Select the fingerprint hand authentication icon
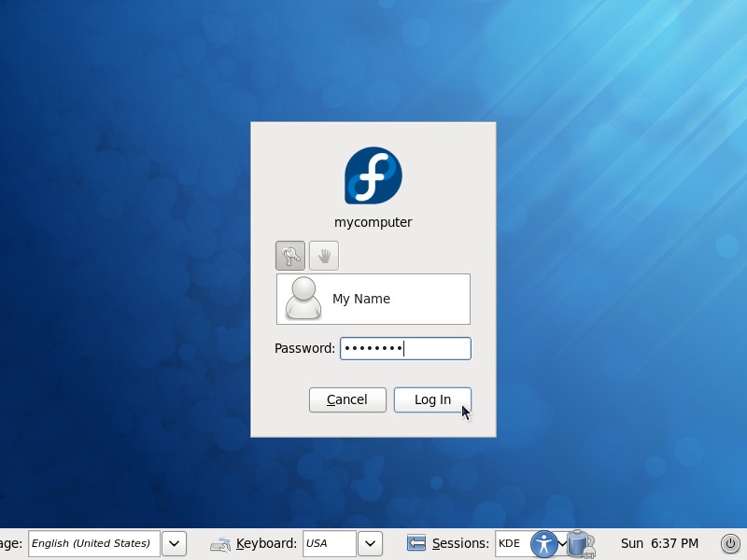The image size is (747, 560). click(324, 256)
